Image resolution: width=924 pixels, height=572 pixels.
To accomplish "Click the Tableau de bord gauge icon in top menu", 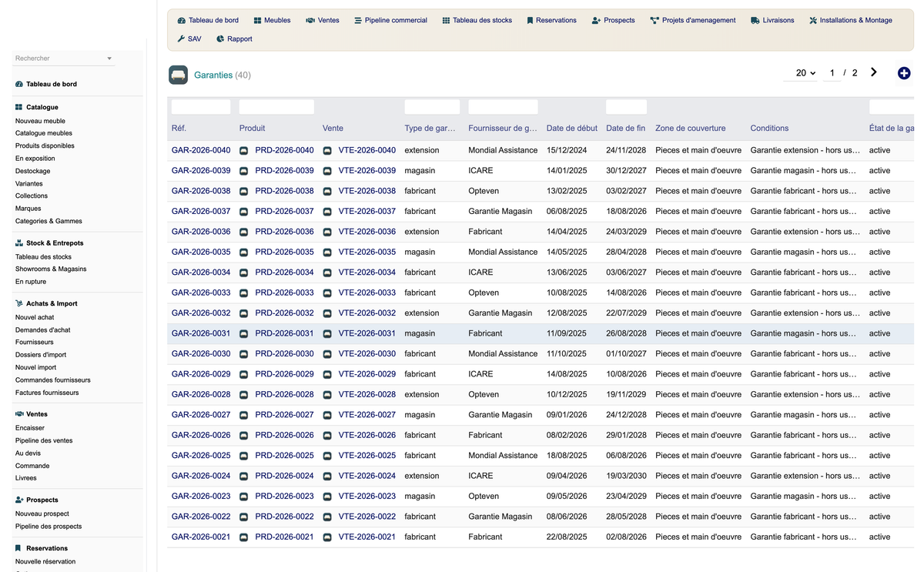I will point(181,20).
